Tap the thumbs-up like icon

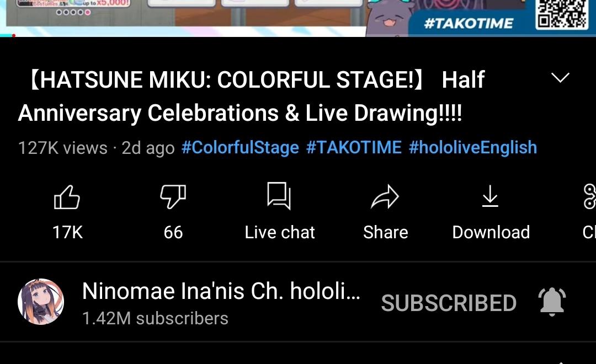[67, 197]
